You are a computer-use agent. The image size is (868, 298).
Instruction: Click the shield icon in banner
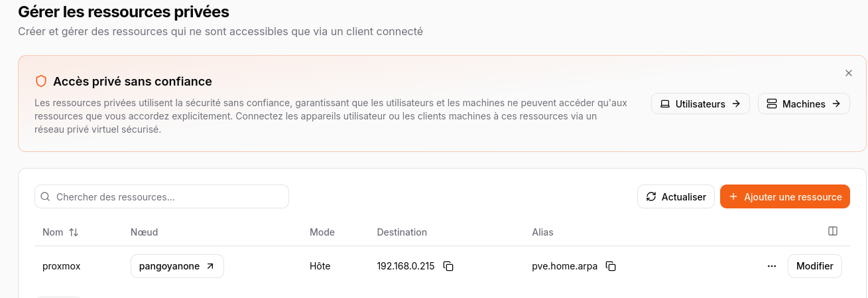(x=41, y=82)
